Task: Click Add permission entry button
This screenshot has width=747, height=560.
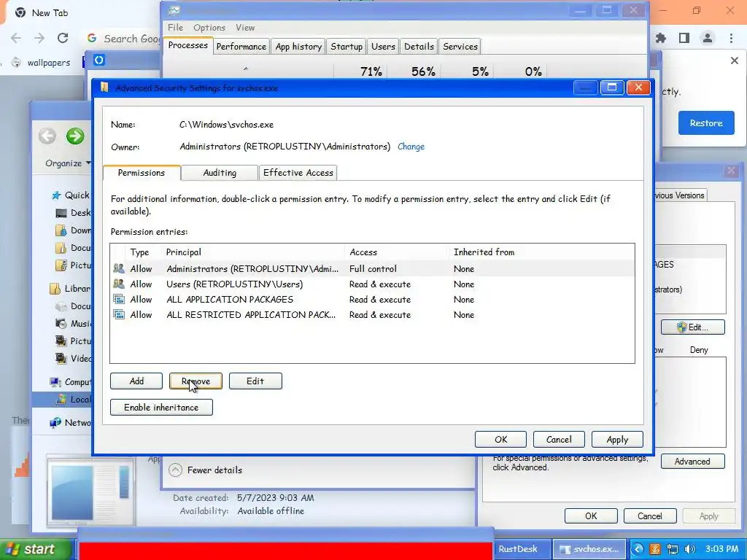Action: click(136, 381)
